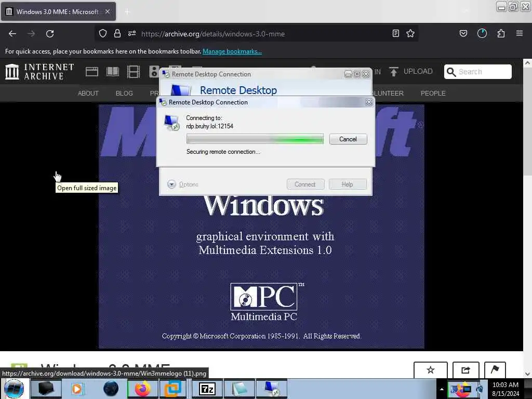Cancel the Remote Desktop connection attempt
The image size is (532, 399).
click(348, 139)
